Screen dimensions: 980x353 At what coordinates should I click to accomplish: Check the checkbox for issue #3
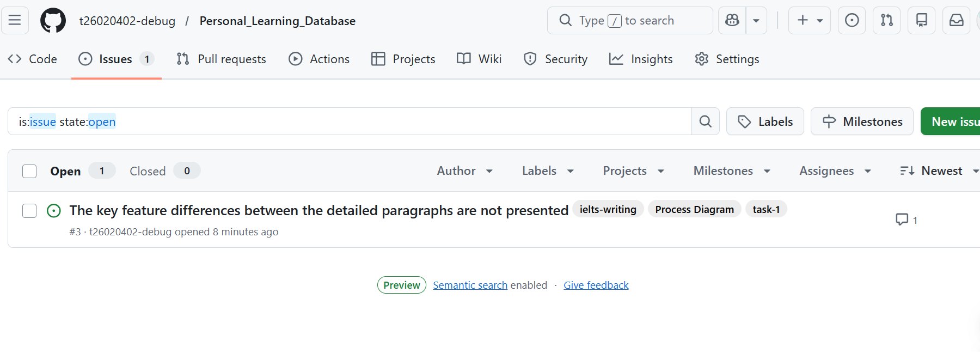(x=29, y=211)
